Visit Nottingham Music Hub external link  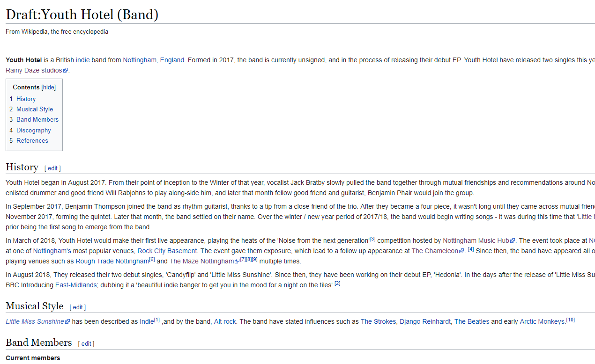tap(476, 240)
